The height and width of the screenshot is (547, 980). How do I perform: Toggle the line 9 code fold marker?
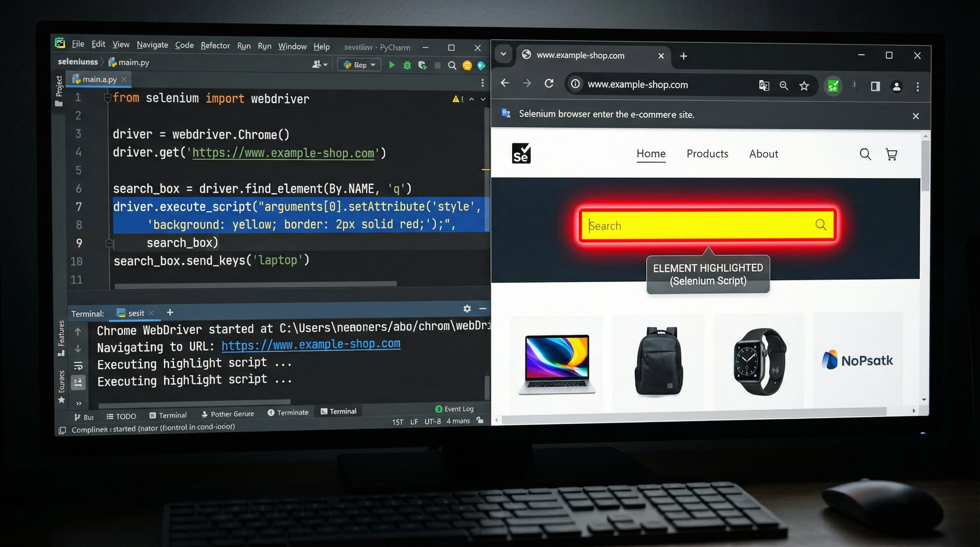[109, 243]
